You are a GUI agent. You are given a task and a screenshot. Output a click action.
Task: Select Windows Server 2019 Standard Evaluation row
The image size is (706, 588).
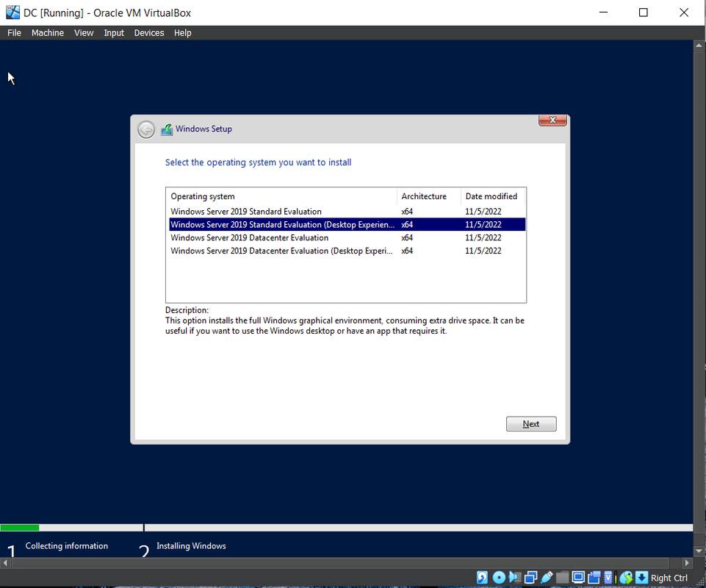tap(347, 212)
